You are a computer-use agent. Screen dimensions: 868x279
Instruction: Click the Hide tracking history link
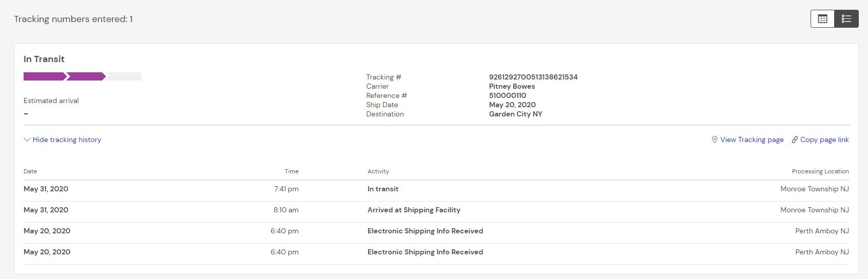coord(67,139)
